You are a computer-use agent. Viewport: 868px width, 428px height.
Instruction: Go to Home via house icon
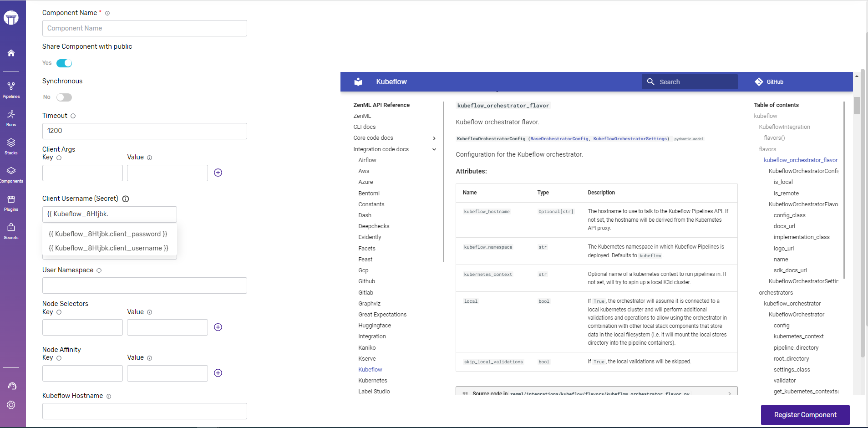pos(11,53)
